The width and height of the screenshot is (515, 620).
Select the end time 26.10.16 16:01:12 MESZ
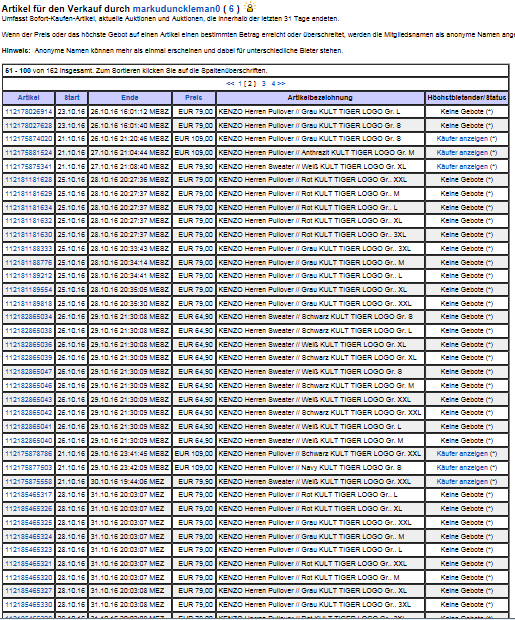tap(129, 112)
